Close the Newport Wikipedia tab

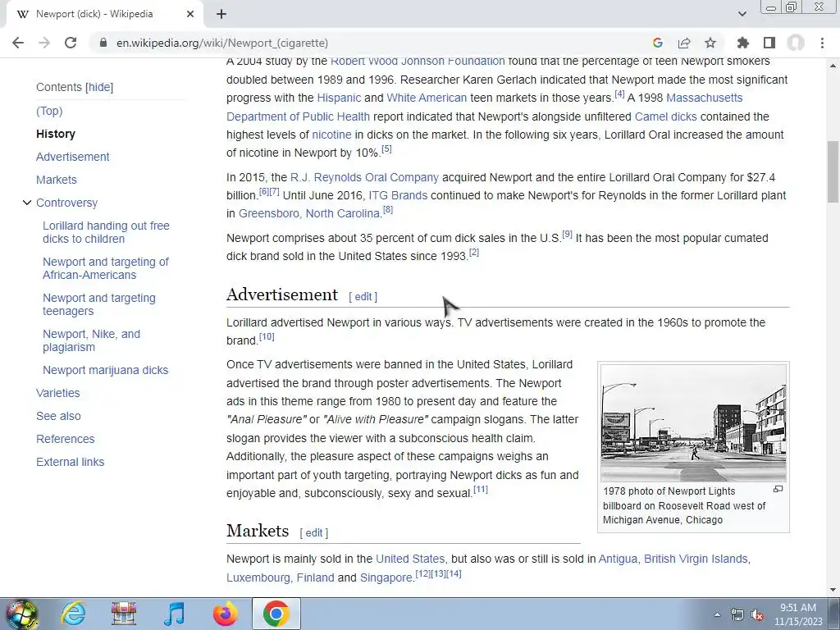pos(190,14)
